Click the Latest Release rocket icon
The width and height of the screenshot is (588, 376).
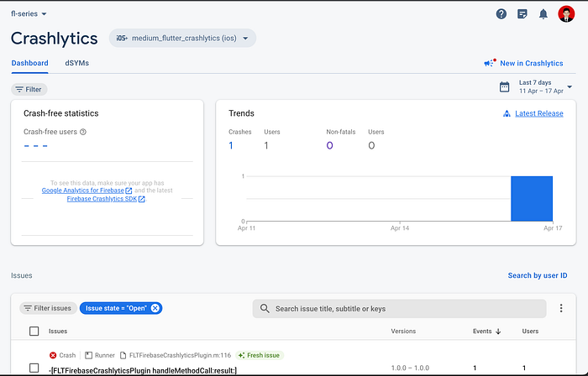point(507,113)
